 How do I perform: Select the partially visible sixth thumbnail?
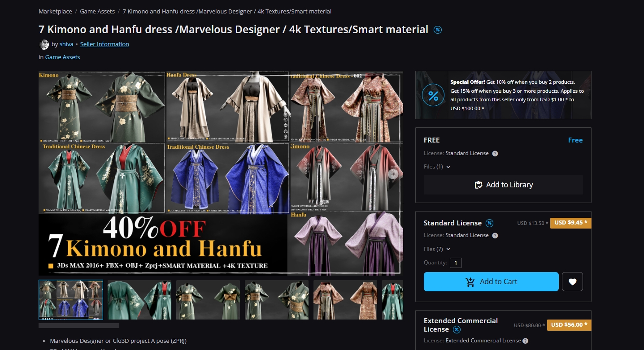pos(392,300)
